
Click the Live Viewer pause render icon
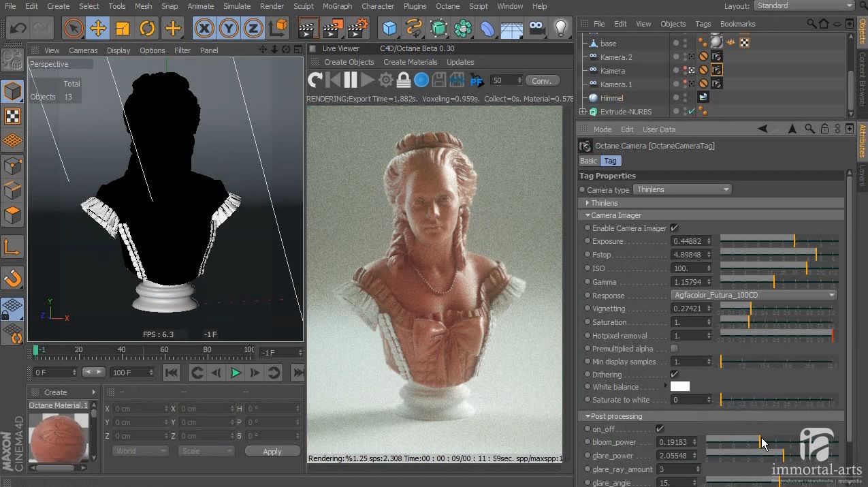(351, 80)
